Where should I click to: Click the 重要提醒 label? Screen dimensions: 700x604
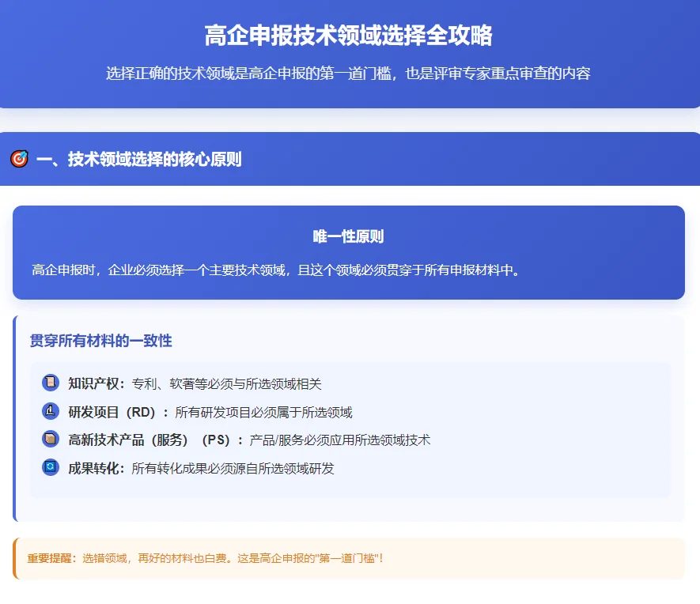(x=51, y=558)
